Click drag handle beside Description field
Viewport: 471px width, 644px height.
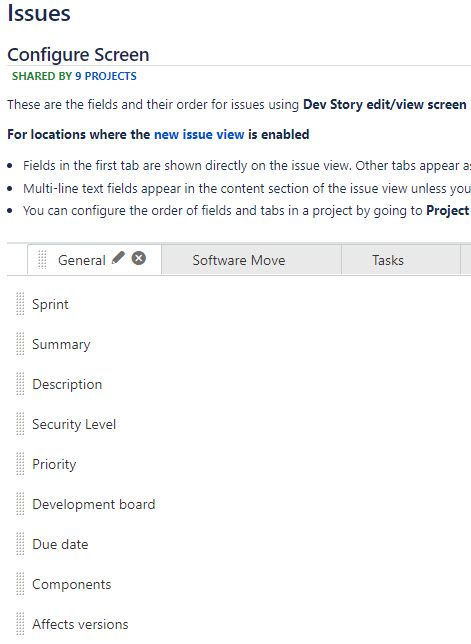[x=20, y=384]
